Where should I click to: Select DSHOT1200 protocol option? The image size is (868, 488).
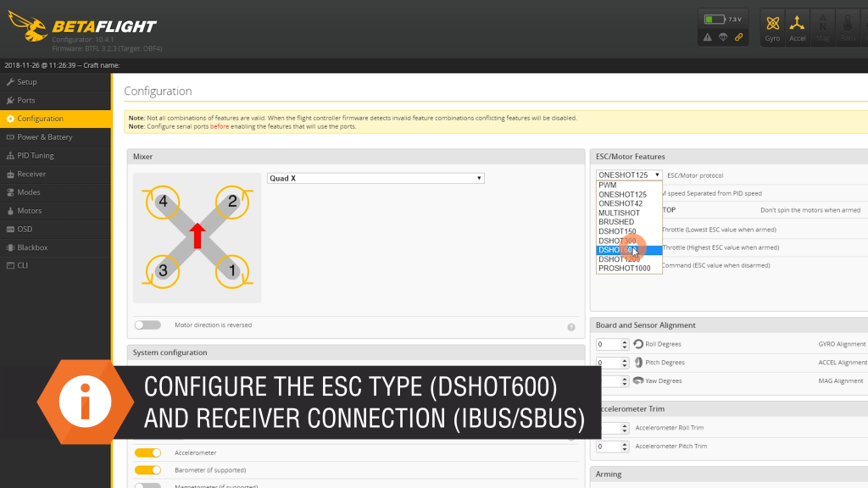[x=629, y=259]
